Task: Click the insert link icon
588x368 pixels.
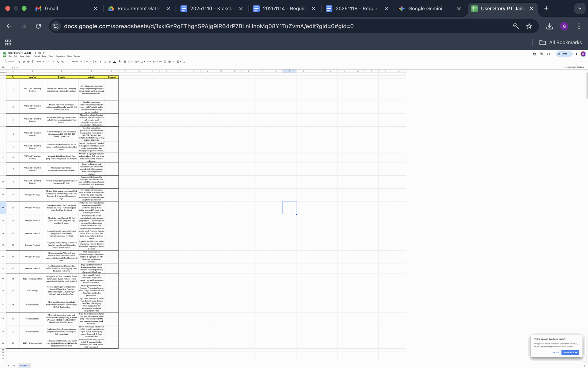Action: coord(160,62)
